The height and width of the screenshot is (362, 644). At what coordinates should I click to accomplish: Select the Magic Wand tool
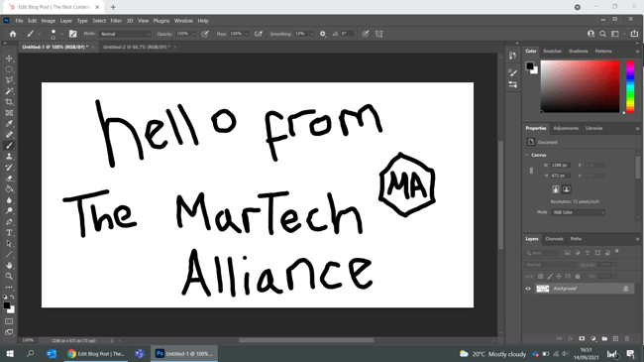(9, 91)
